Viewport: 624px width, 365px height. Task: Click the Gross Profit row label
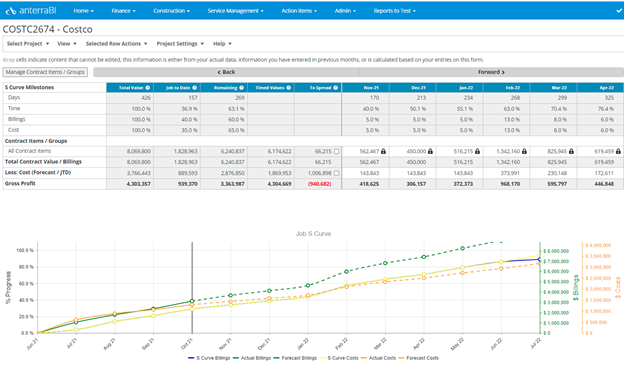click(20, 183)
